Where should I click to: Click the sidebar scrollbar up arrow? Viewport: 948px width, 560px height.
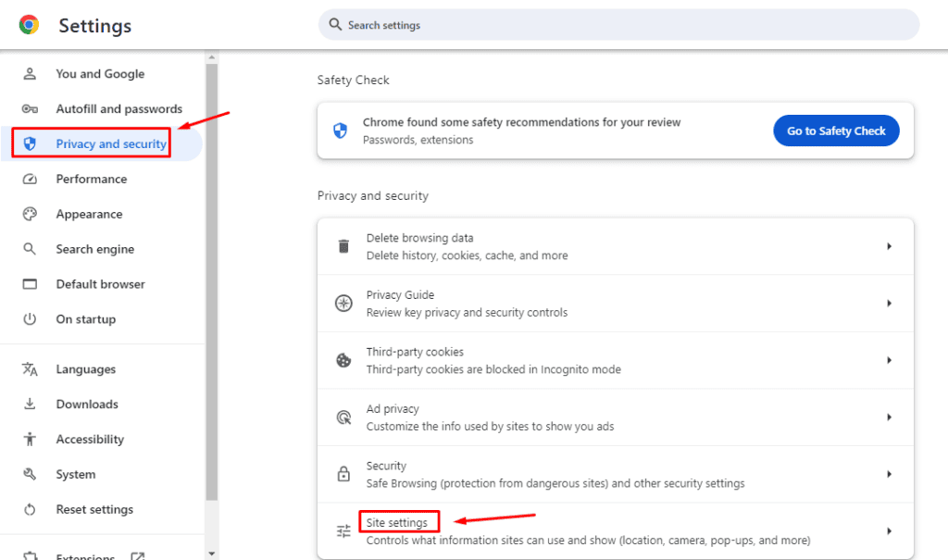(x=212, y=57)
